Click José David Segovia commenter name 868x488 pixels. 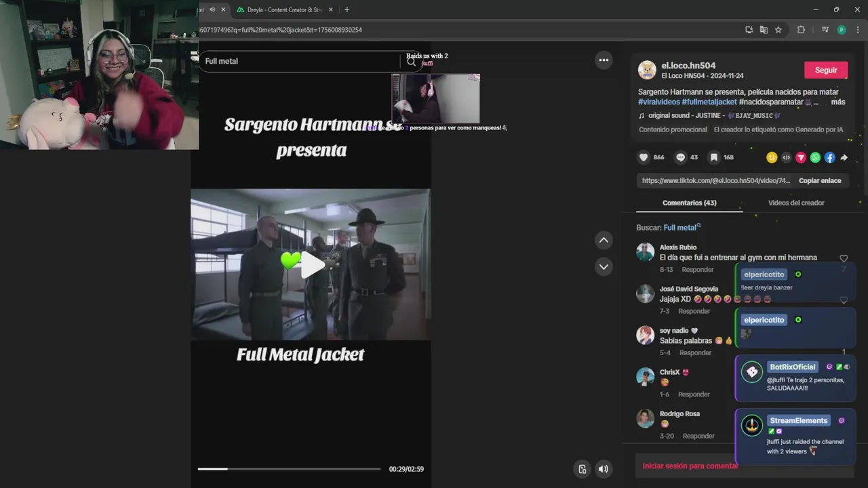point(689,289)
